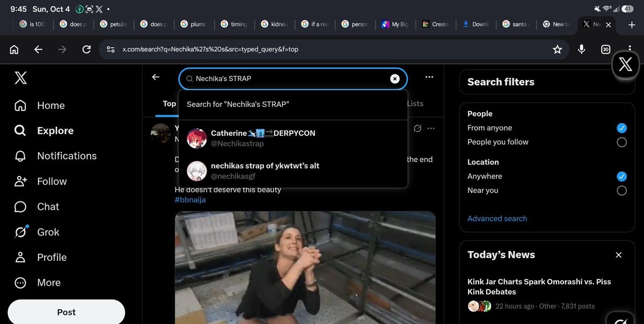Open post options three-dot menu

431,128
